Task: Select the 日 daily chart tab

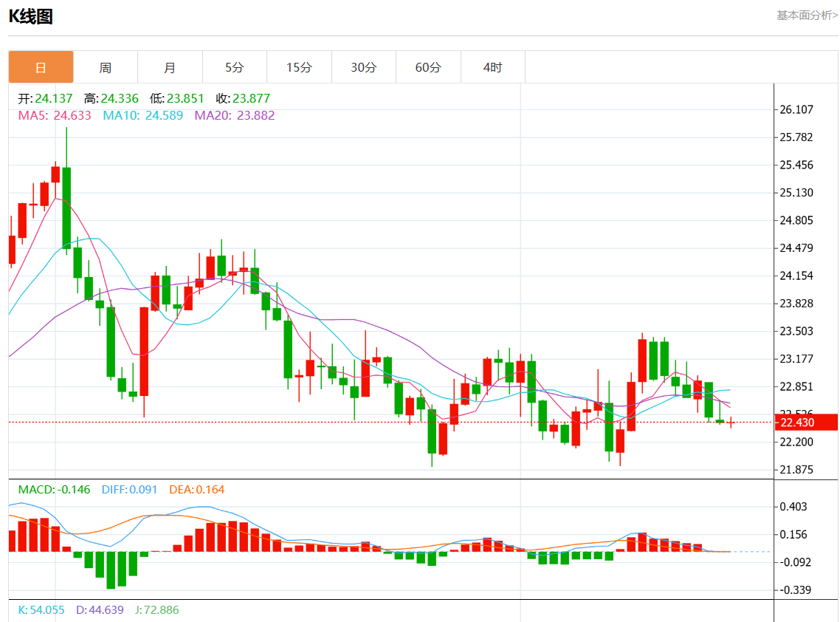Action: tap(41, 67)
